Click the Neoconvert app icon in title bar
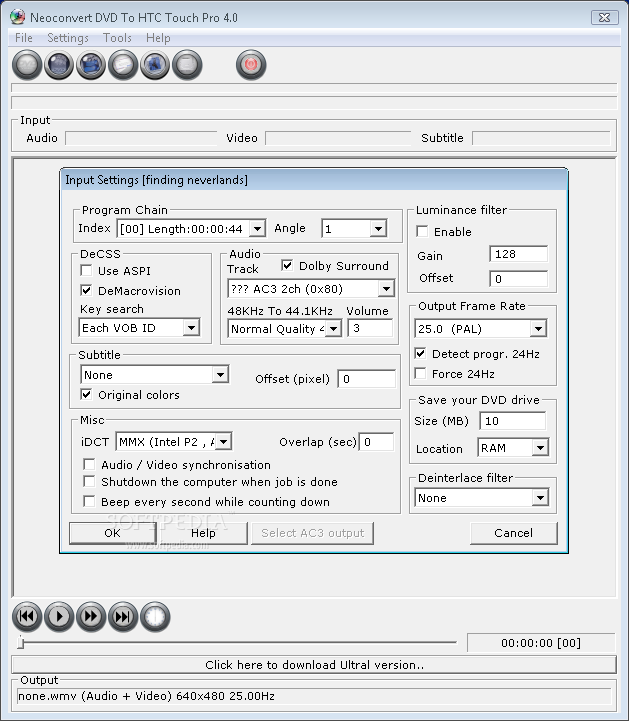Screen dimensions: 629x721 pos(17,17)
